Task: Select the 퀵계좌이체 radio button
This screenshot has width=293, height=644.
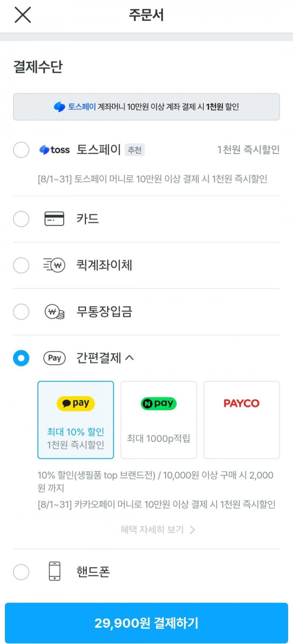Action: 21,265
